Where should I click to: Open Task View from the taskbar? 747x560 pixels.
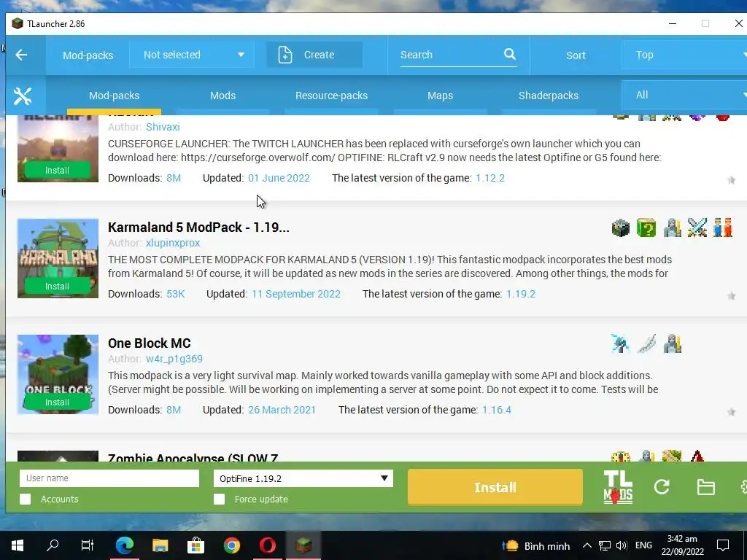[x=88, y=545]
